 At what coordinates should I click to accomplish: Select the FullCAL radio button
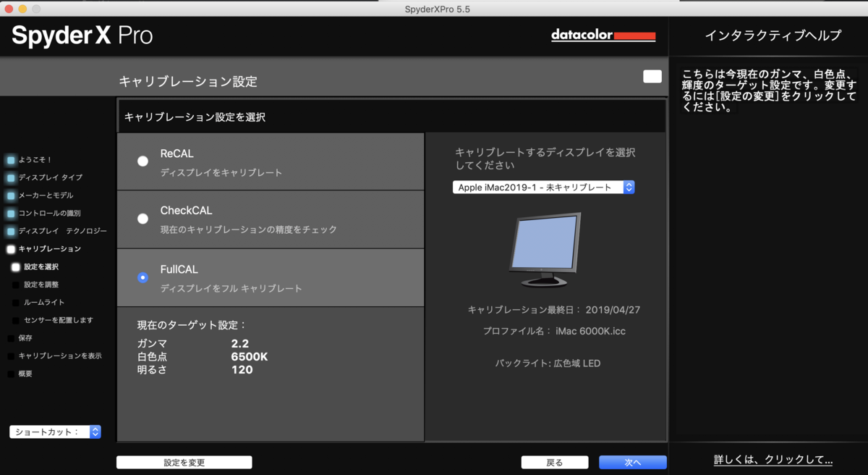pyautogui.click(x=142, y=276)
